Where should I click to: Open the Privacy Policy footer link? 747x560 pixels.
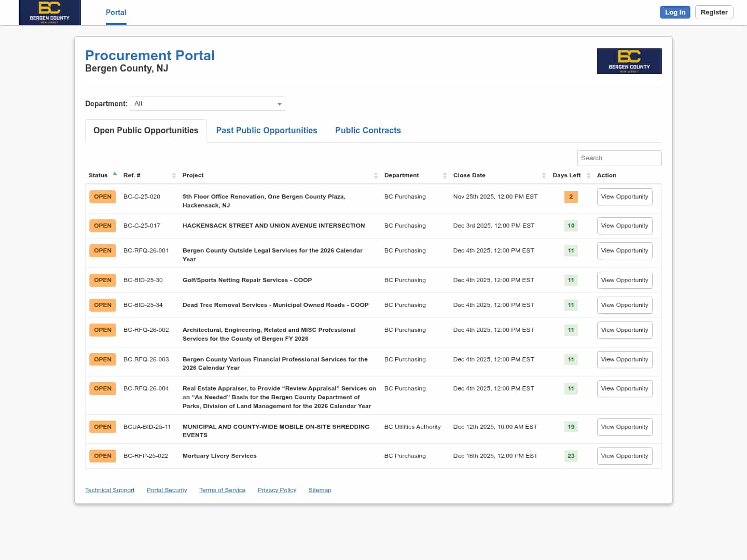point(276,490)
